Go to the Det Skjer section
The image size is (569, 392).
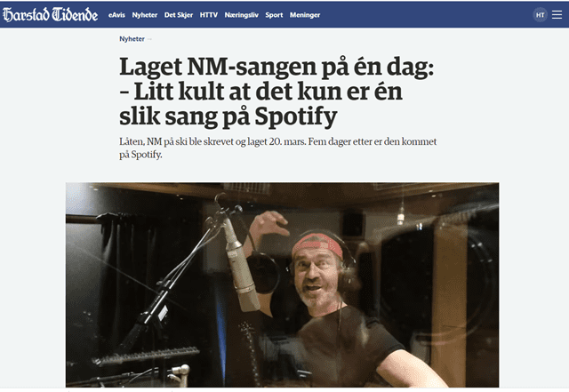point(178,15)
